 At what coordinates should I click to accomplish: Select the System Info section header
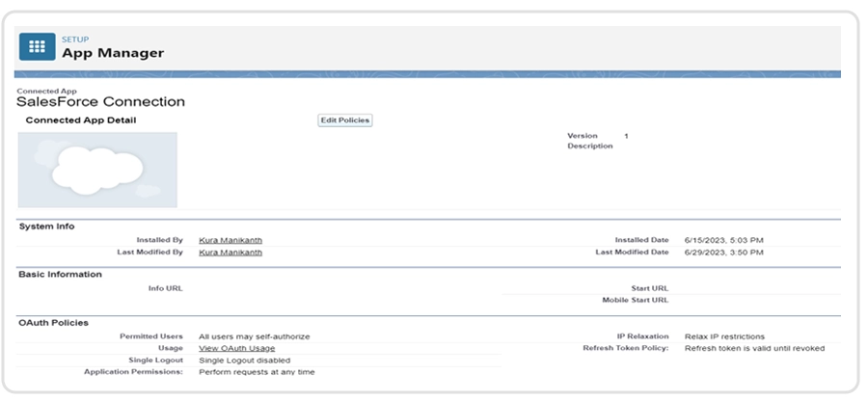coord(46,227)
